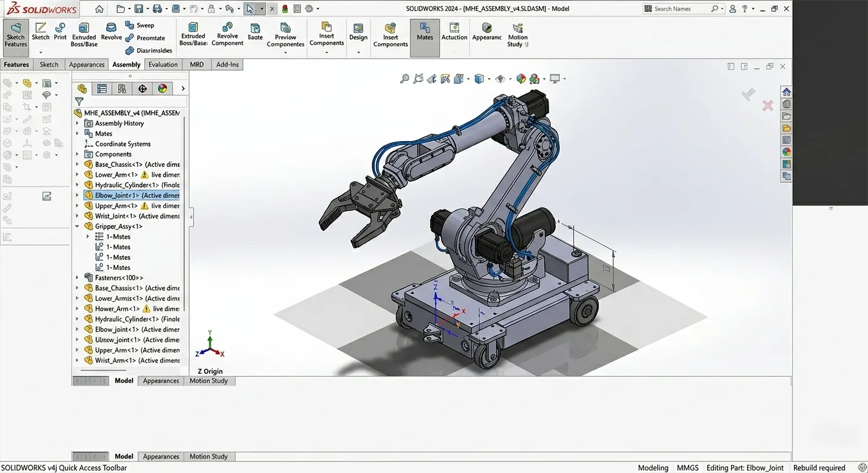Screen dimensions: 868x473
Task: Start a Motion Study from the ribbon
Action: 518,35
